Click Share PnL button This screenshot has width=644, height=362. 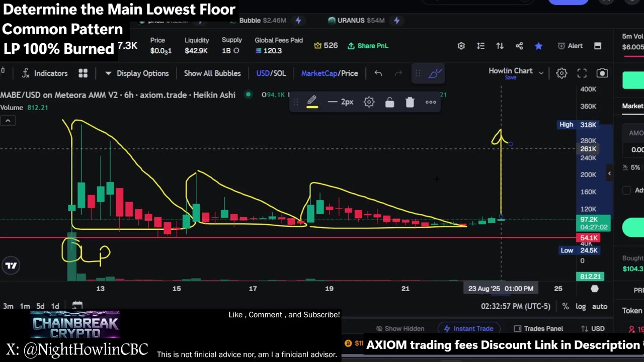coord(368,46)
